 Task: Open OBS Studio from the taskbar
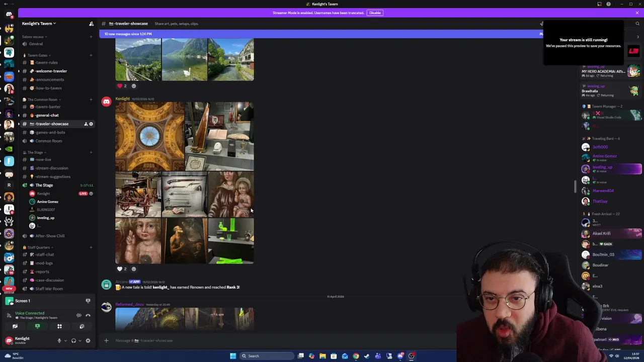tap(411, 356)
